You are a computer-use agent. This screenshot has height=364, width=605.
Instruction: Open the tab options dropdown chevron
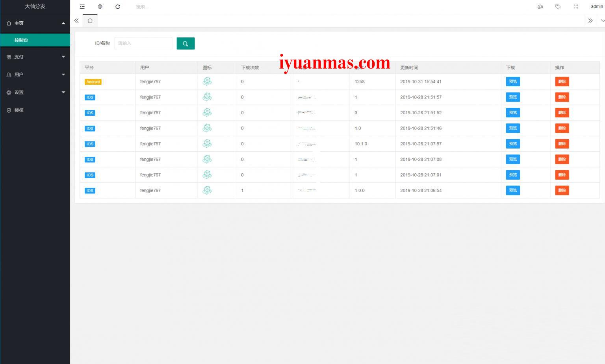click(603, 20)
